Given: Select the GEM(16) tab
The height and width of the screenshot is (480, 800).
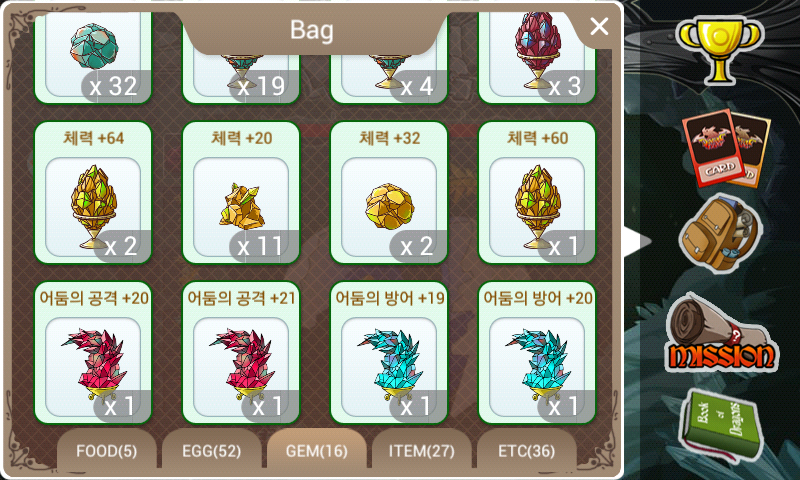Looking at the screenshot, I should click(316, 450).
